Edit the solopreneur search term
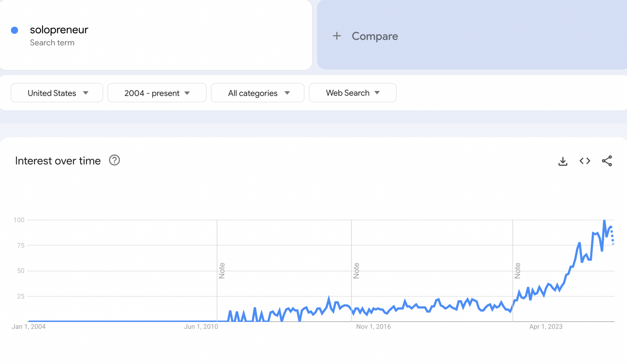The height and width of the screenshot is (364, 627). coord(59,30)
